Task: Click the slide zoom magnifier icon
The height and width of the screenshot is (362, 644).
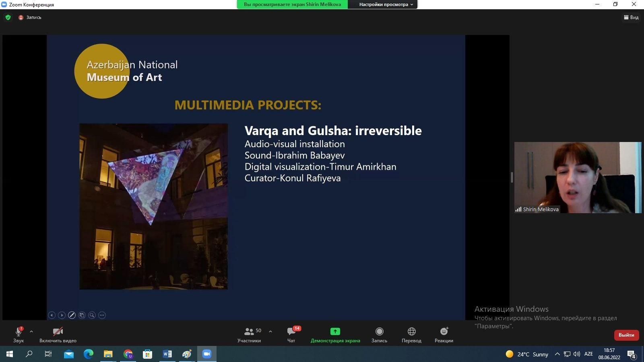Action: pyautogui.click(x=92, y=315)
